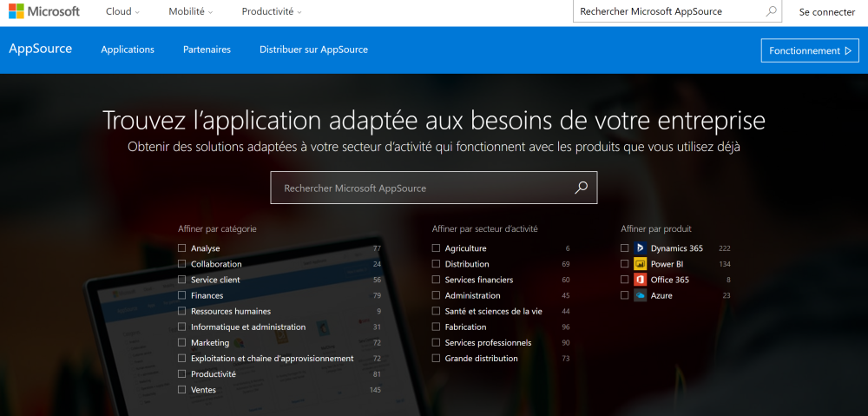Image resolution: width=868 pixels, height=416 pixels.
Task: Select the Office 365 product checkbox
Action: click(x=624, y=280)
